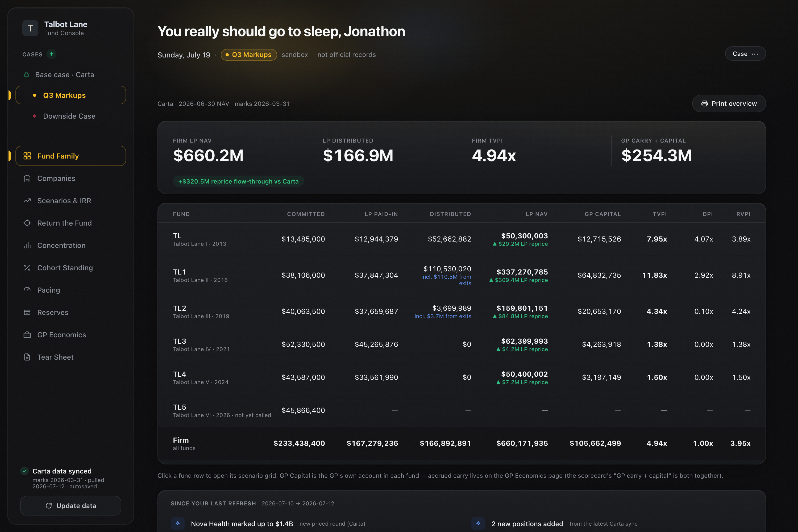The width and height of the screenshot is (798, 532).
Task: Open the TL1 Talbot Lane II row
Action: 462,276
